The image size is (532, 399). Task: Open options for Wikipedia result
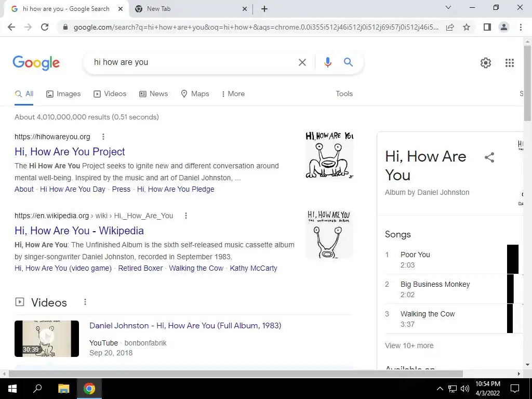185,216
